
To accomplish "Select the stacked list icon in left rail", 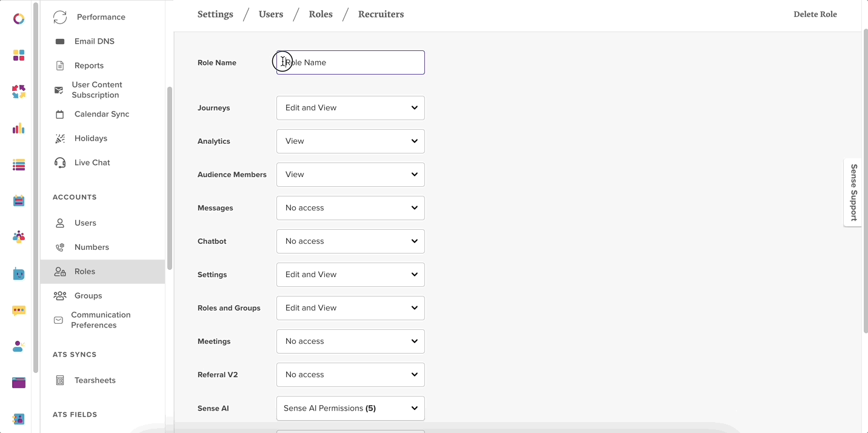I will pos(19,164).
